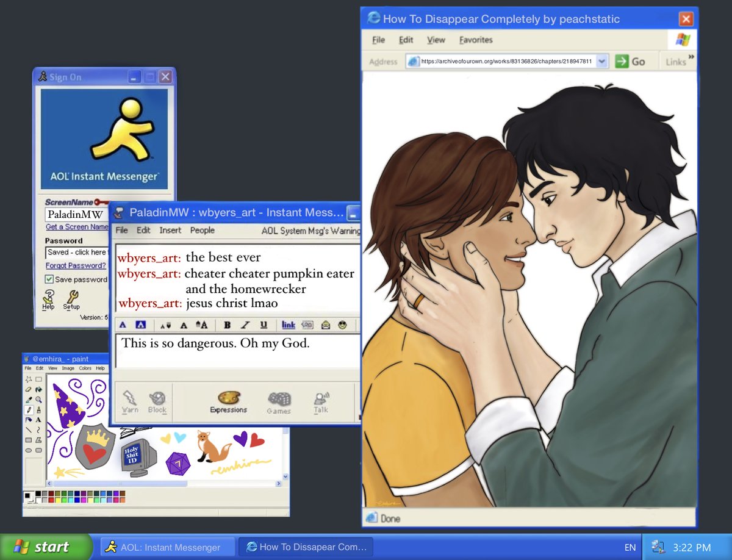732x560 pixels.
Task: Click the Password field in Sign On
Action: [x=77, y=252]
